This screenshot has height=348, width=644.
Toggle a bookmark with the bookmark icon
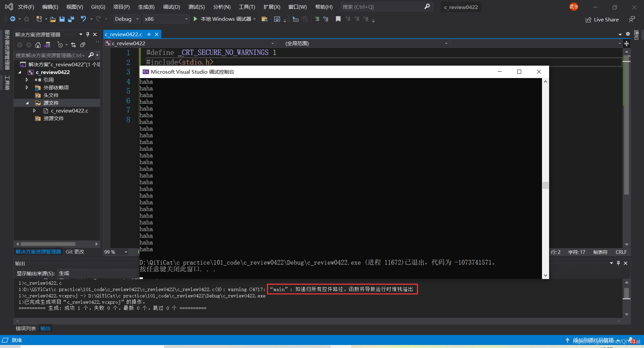tap(338, 19)
